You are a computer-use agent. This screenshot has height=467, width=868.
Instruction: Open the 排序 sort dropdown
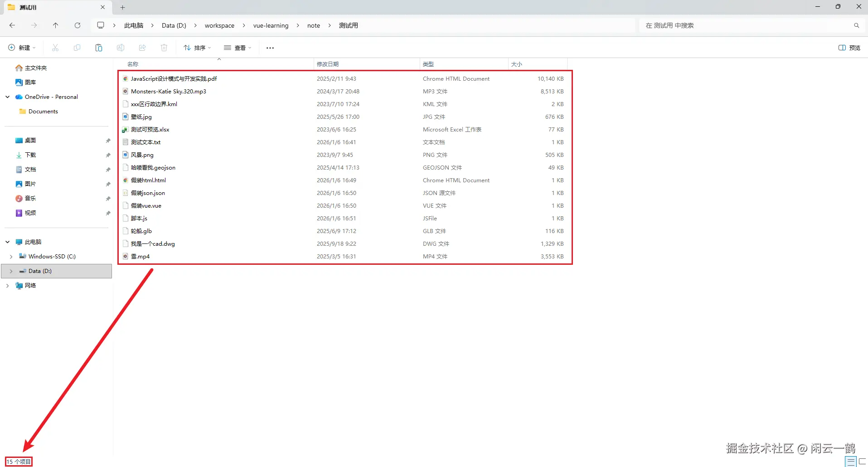coord(197,48)
